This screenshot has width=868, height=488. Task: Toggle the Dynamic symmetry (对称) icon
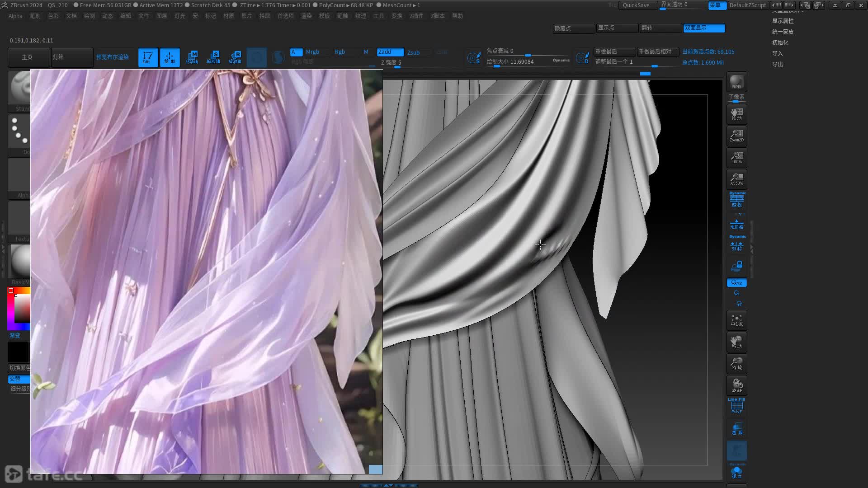coord(736,244)
